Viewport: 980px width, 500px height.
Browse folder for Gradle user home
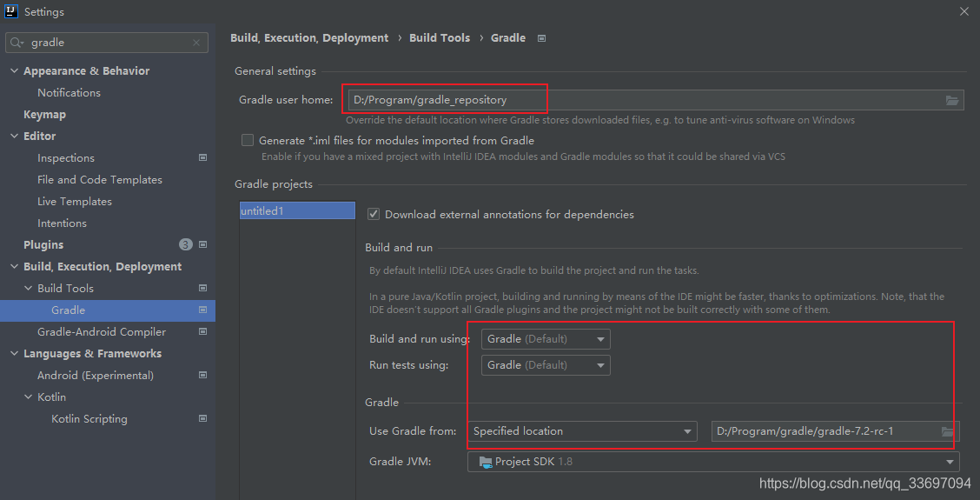(x=952, y=100)
